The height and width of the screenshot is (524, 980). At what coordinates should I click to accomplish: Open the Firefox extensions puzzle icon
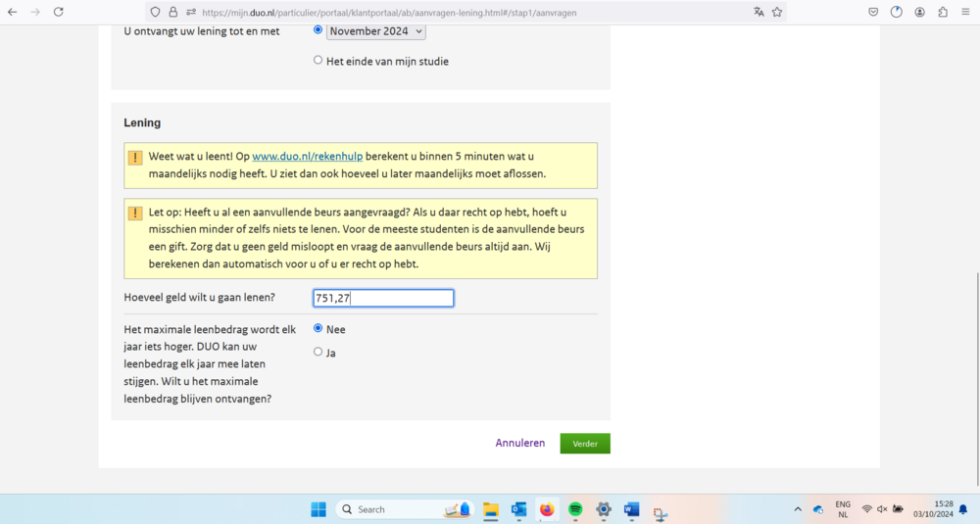coord(943,12)
